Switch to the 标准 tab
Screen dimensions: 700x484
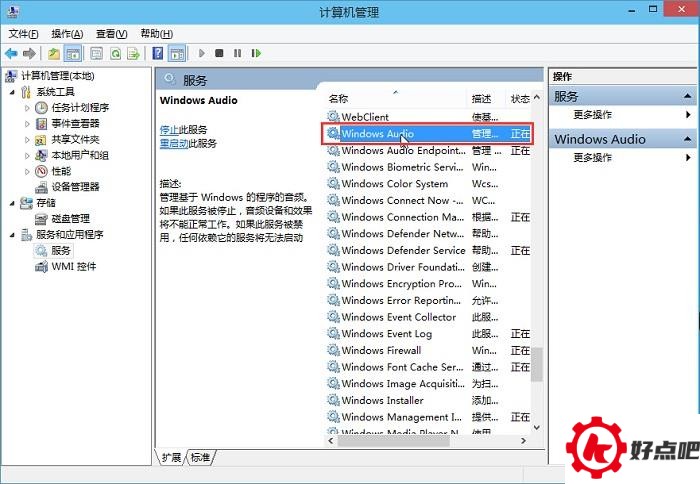coord(200,458)
